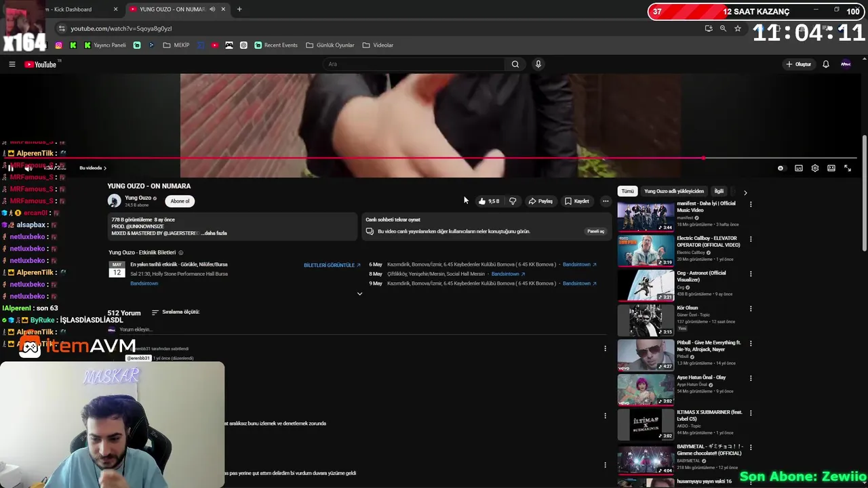This screenshot has height=488, width=868.
Task: Open Pitbull Give Me Everything thumbnail
Action: (x=646, y=354)
